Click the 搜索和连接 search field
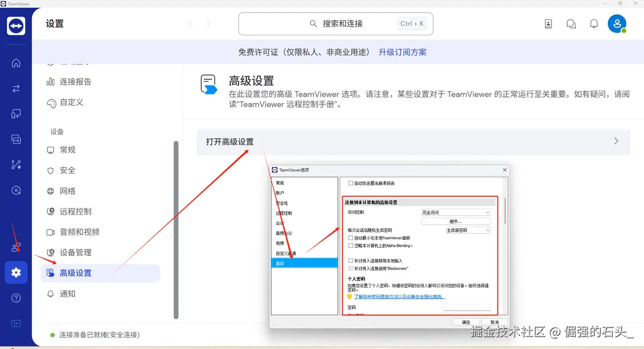The height and width of the screenshot is (349, 644). coord(336,24)
